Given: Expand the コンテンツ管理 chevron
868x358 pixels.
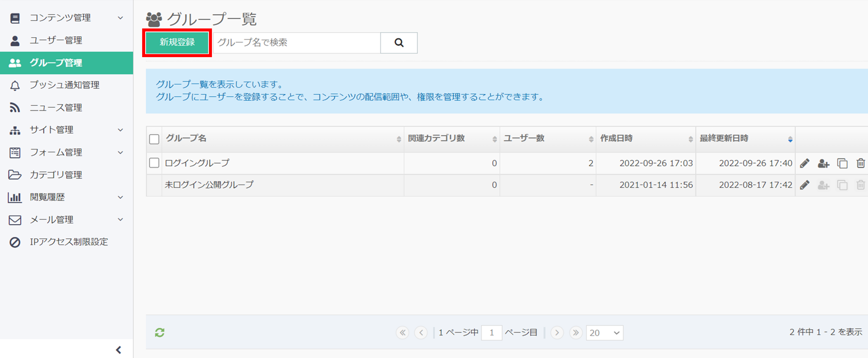Looking at the screenshot, I should point(120,18).
